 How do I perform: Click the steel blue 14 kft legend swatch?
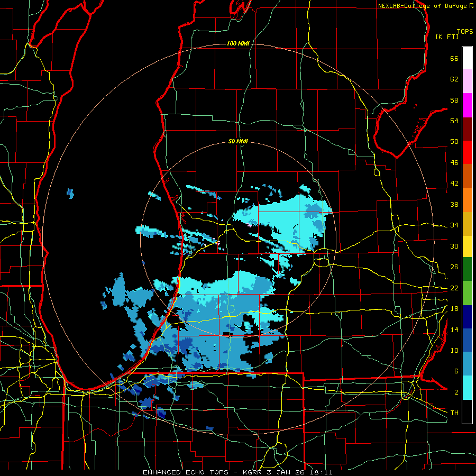[x=467, y=364]
